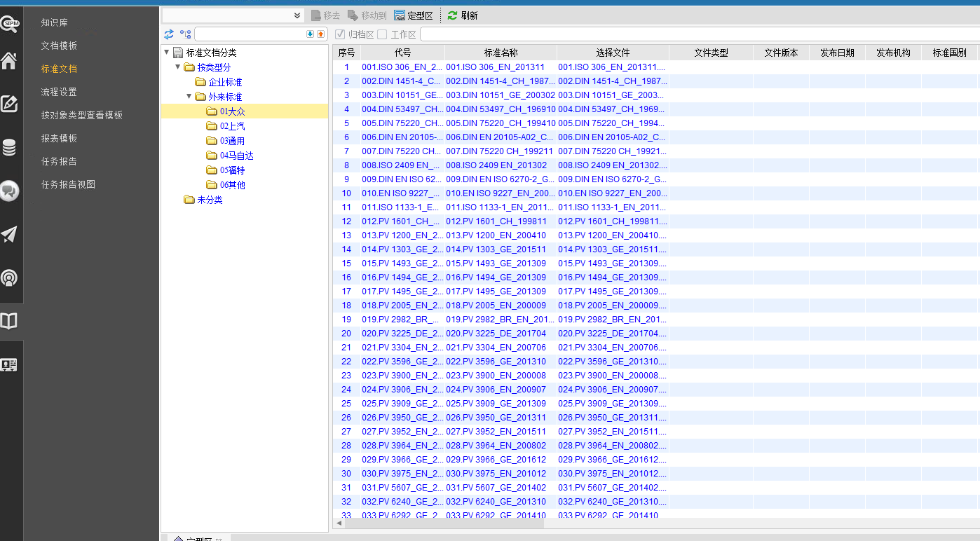The width and height of the screenshot is (980, 541).
Task: Click the 标准名称 column header
Action: (501, 53)
